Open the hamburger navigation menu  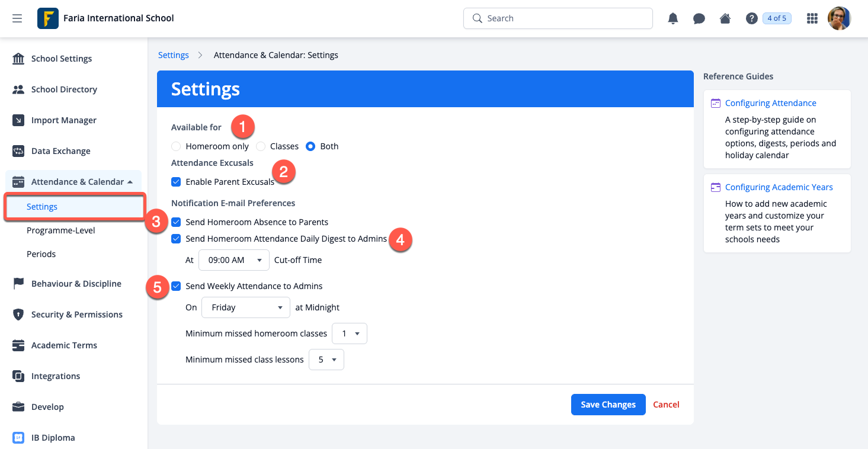pyautogui.click(x=17, y=18)
